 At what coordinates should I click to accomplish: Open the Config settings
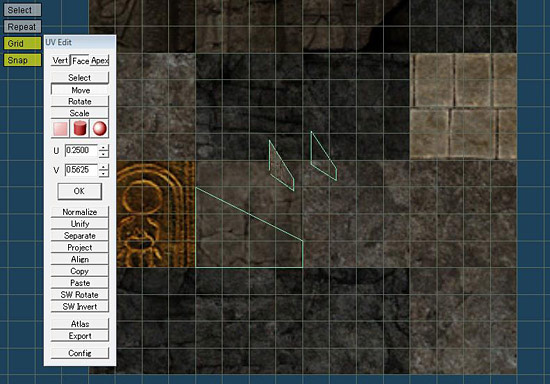pyautogui.click(x=80, y=353)
